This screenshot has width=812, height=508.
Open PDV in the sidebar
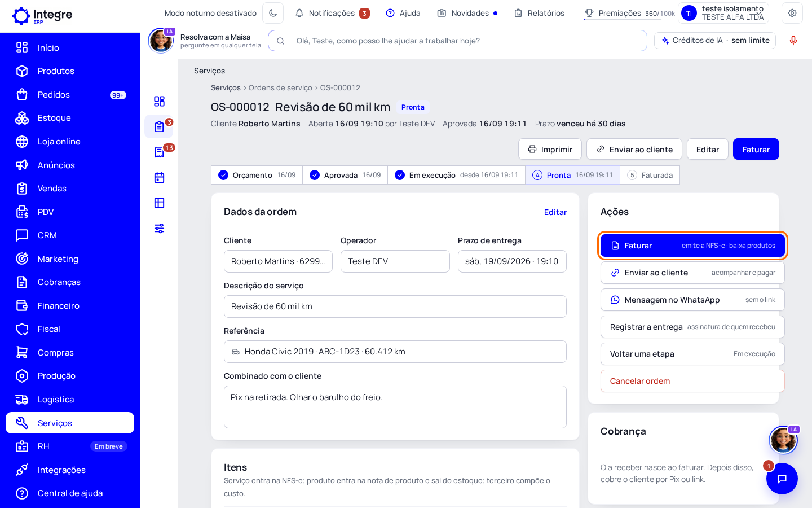pyautogui.click(x=70, y=212)
